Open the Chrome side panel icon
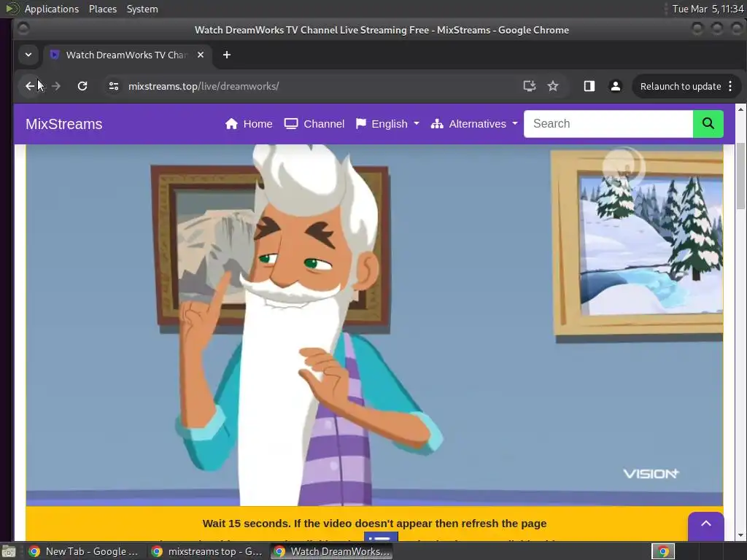Screen dimensions: 747x560 (x=589, y=86)
